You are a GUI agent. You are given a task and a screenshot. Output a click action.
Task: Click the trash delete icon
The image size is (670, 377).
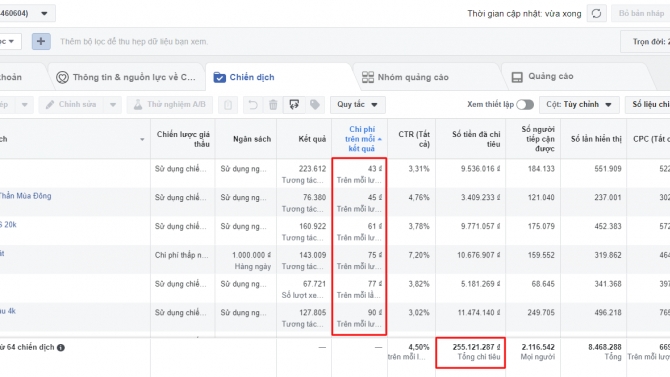(273, 105)
